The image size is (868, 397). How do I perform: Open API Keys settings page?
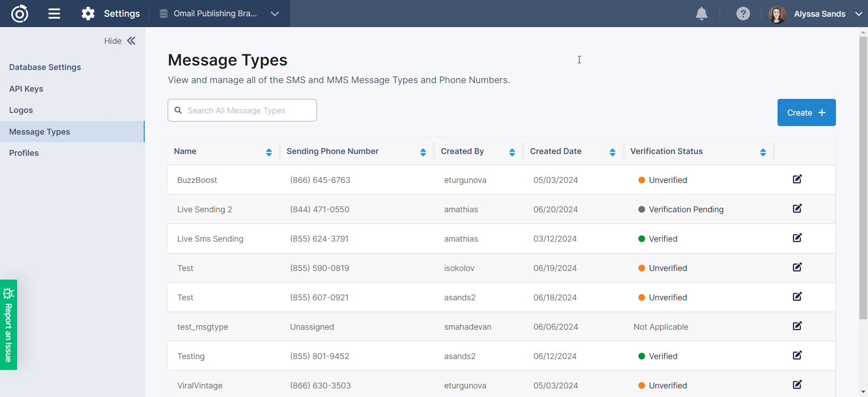click(26, 89)
